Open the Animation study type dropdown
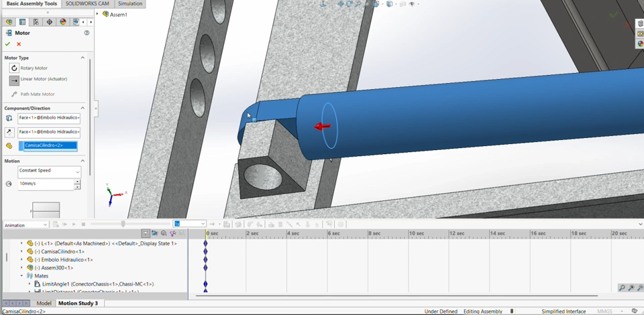The height and width of the screenshot is (315, 644). 25,225
